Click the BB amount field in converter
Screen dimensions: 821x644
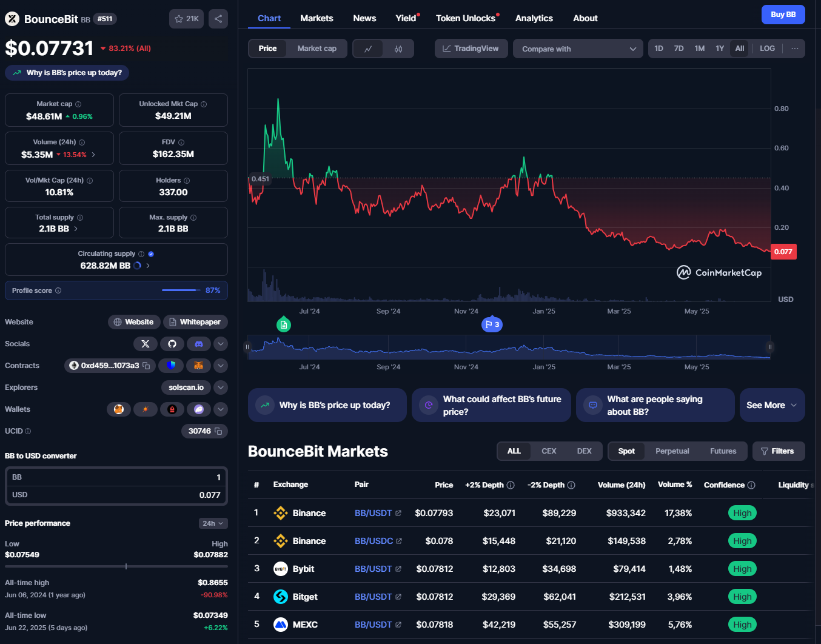[116, 477]
